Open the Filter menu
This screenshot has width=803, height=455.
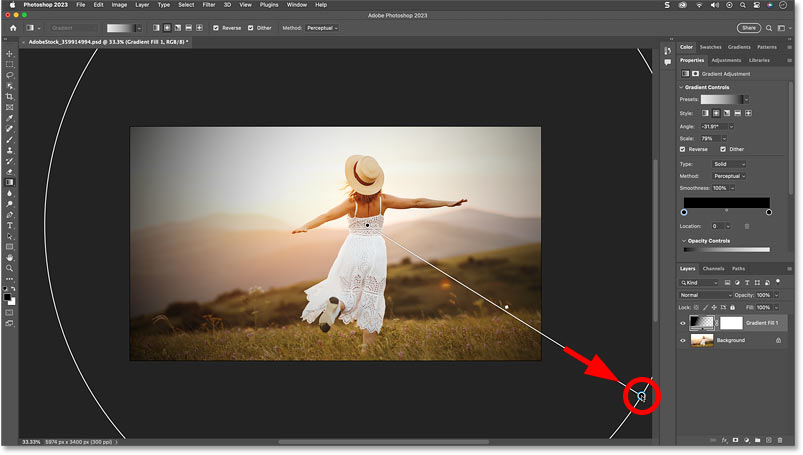(x=208, y=5)
